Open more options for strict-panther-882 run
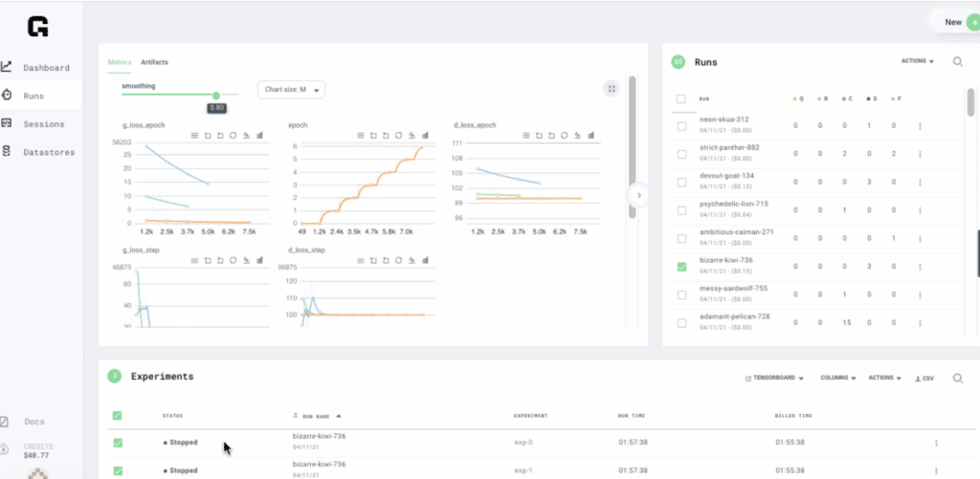980x479 pixels. click(x=920, y=154)
